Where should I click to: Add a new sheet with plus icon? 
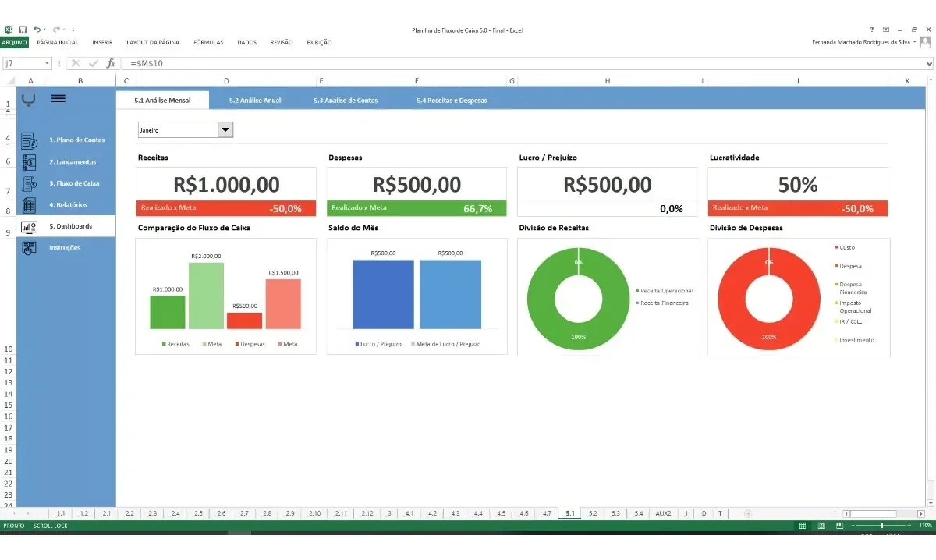(x=748, y=513)
